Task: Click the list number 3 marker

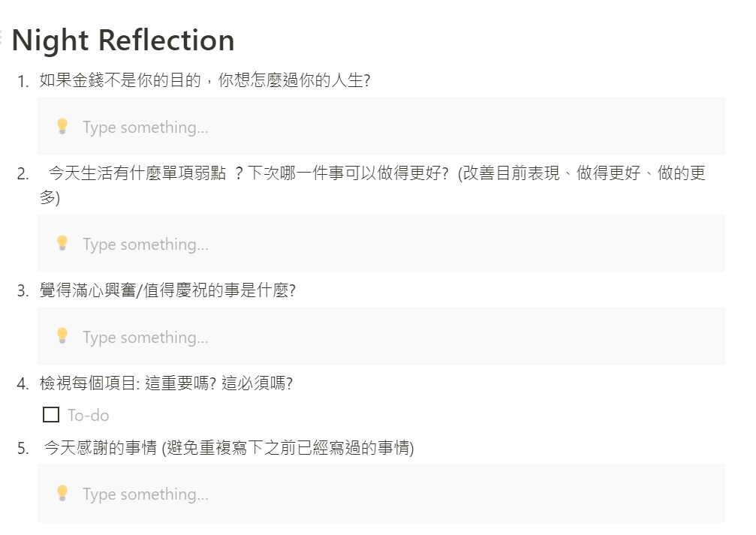Action: (23, 291)
